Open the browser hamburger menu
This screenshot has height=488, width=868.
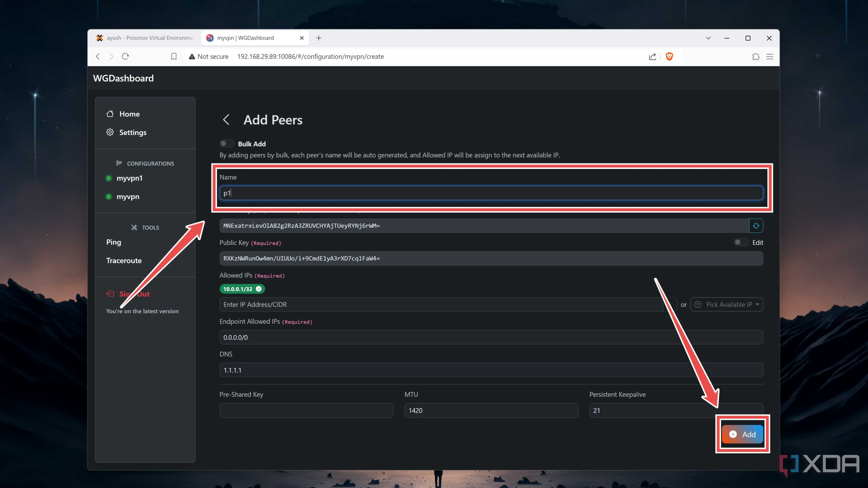(770, 56)
